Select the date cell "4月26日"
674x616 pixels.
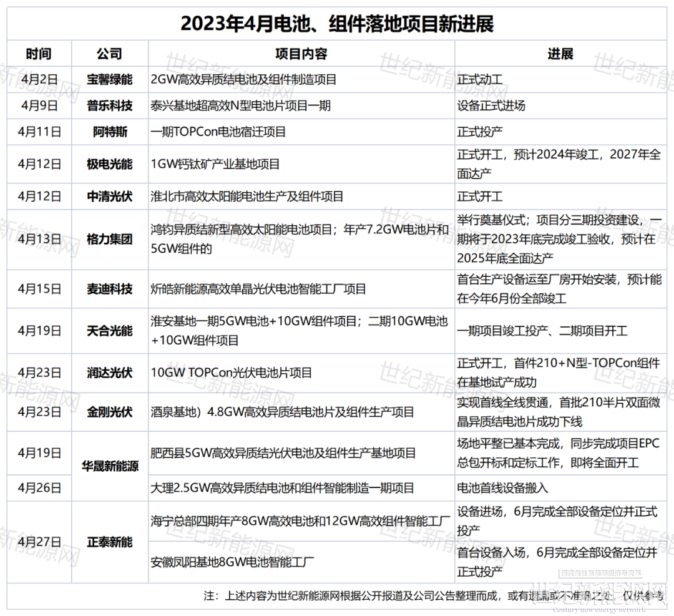click(x=39, y=488)
